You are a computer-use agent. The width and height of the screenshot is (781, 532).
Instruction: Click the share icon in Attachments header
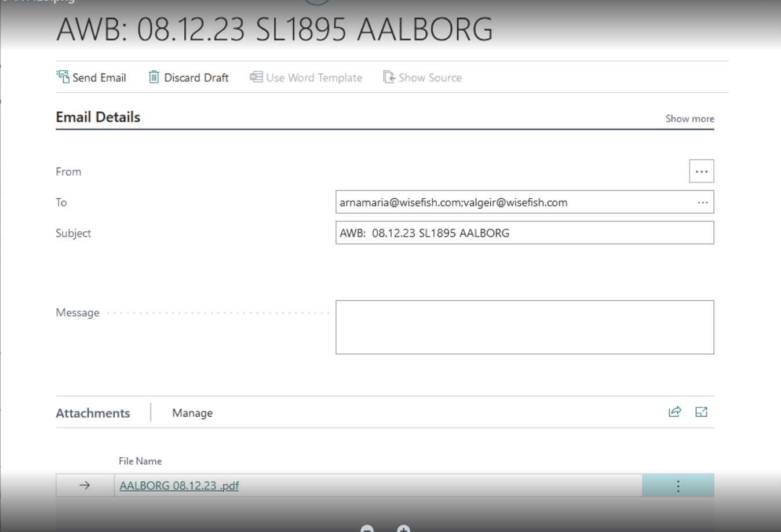click(675, 412)
